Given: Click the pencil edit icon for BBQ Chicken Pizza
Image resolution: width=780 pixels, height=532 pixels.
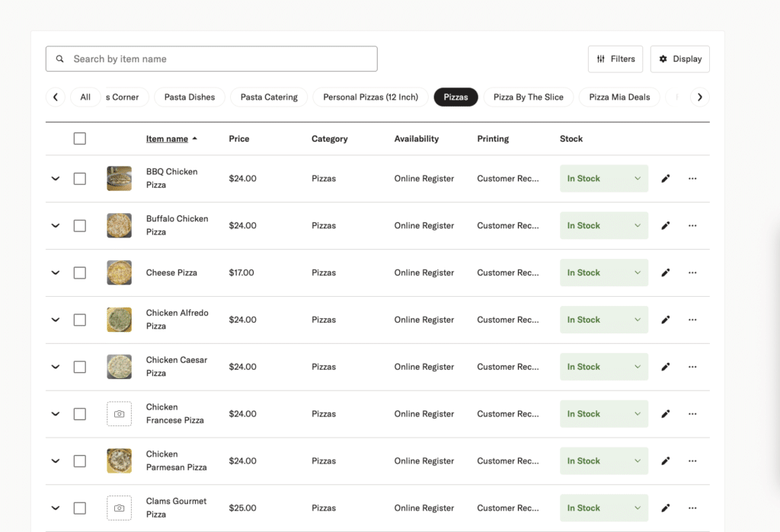Looking at the screenshot, I should 665,179.
